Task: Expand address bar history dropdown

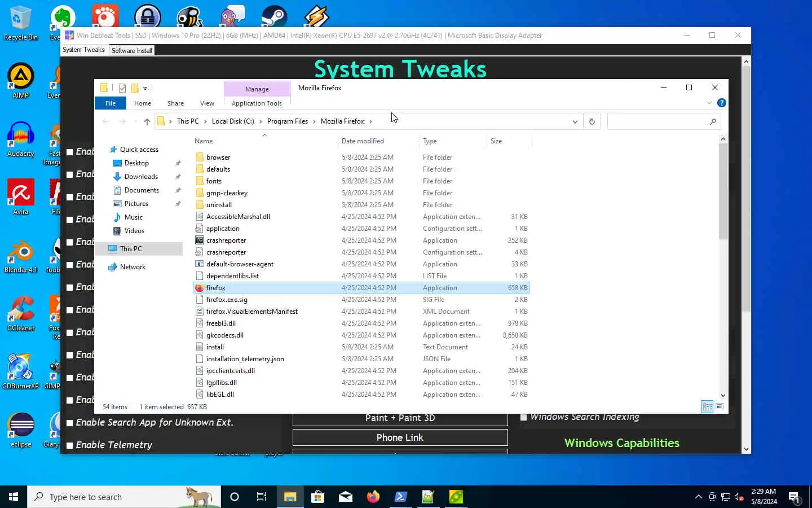Action: click(x=575, y=121)
